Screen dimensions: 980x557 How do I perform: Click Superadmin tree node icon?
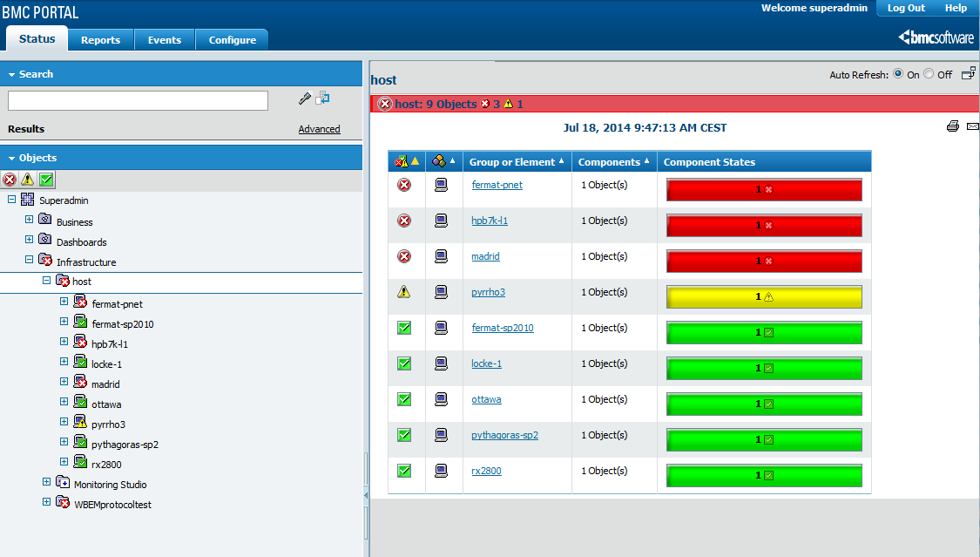click(28, 200)
